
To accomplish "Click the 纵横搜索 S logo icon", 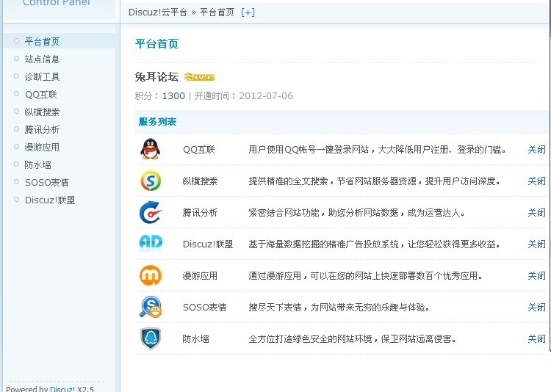I will coord(151,181).
